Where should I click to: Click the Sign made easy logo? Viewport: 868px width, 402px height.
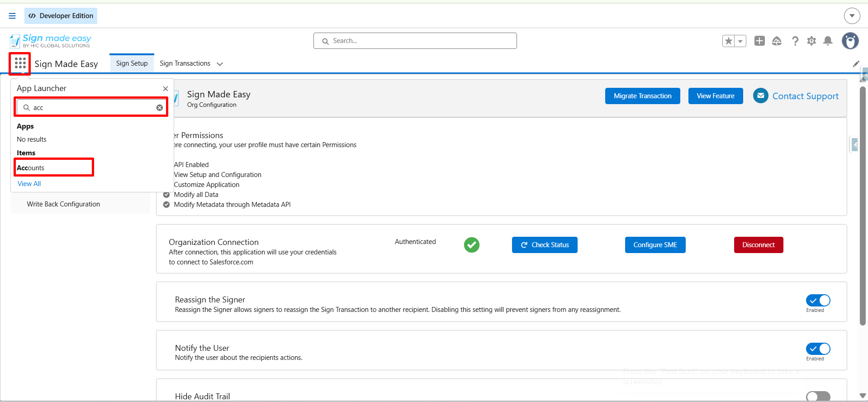50,41
